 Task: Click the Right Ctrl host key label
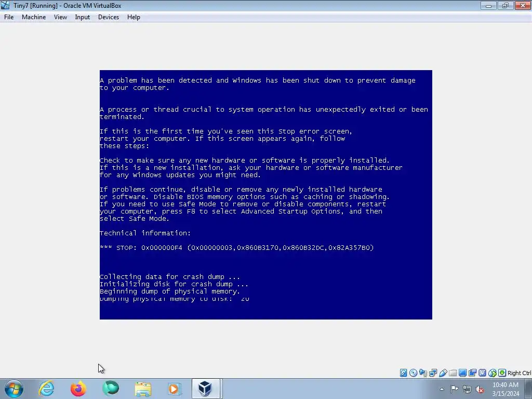pos(520,373)
